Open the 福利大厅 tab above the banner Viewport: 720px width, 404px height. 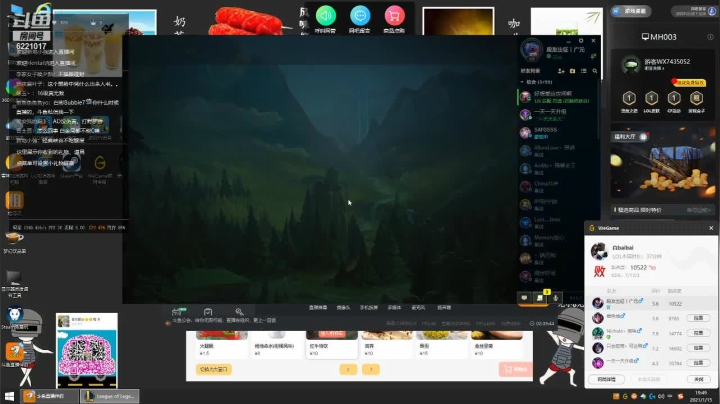[630, 136]
